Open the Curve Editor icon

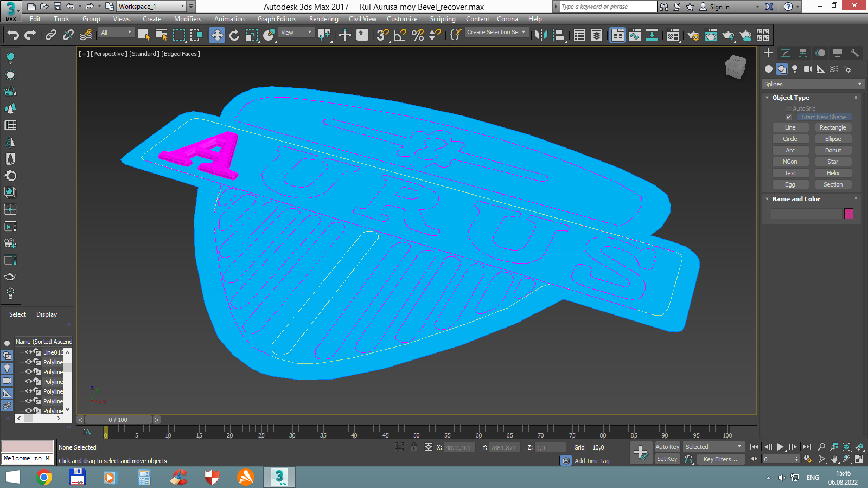click(635, 35)
